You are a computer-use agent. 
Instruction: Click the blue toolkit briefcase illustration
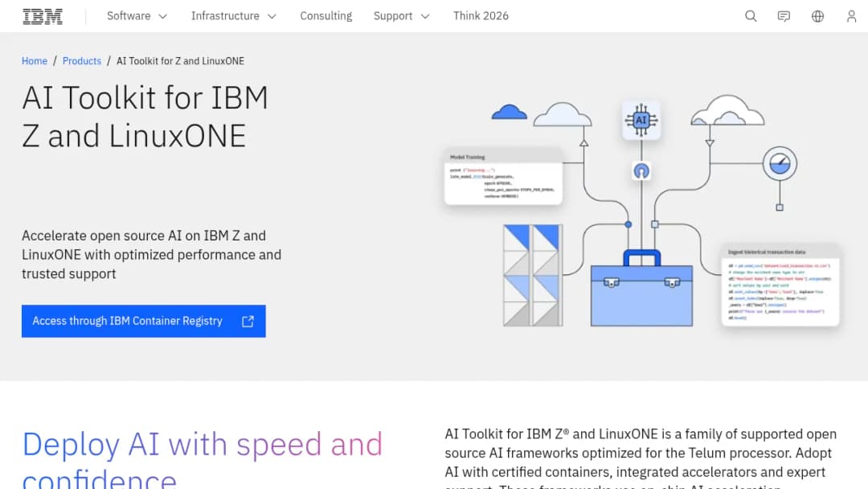(641, 289)
